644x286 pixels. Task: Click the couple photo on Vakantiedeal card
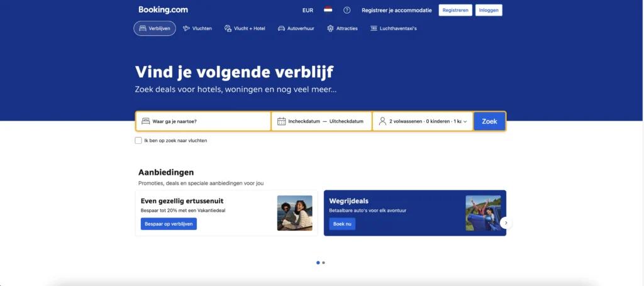point(294,213)
